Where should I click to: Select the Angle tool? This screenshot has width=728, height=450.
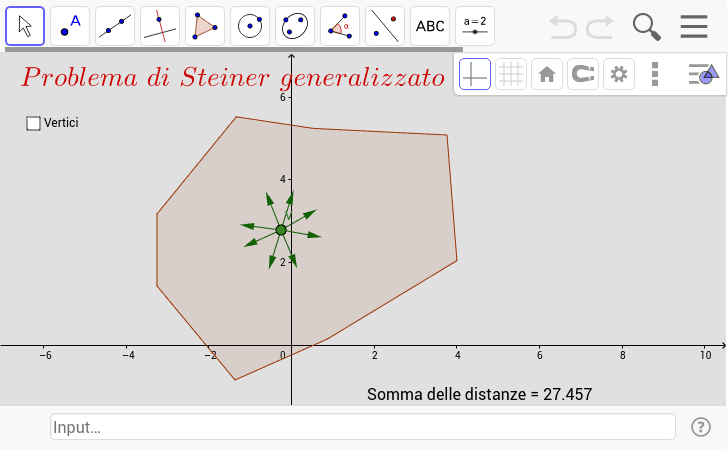340,26
